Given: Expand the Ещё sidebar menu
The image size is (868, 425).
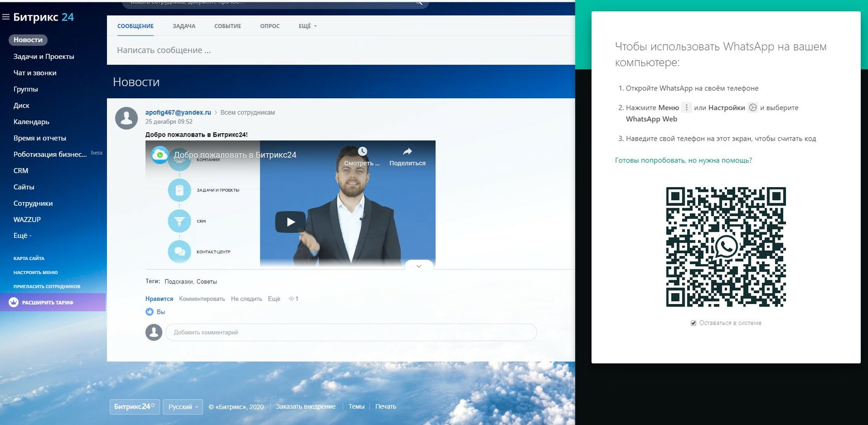Looking at the screenshot, I should click(22, 235).
